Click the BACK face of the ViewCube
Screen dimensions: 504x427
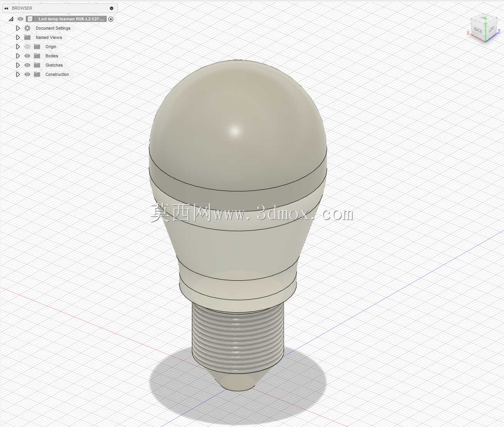(478, 30)
